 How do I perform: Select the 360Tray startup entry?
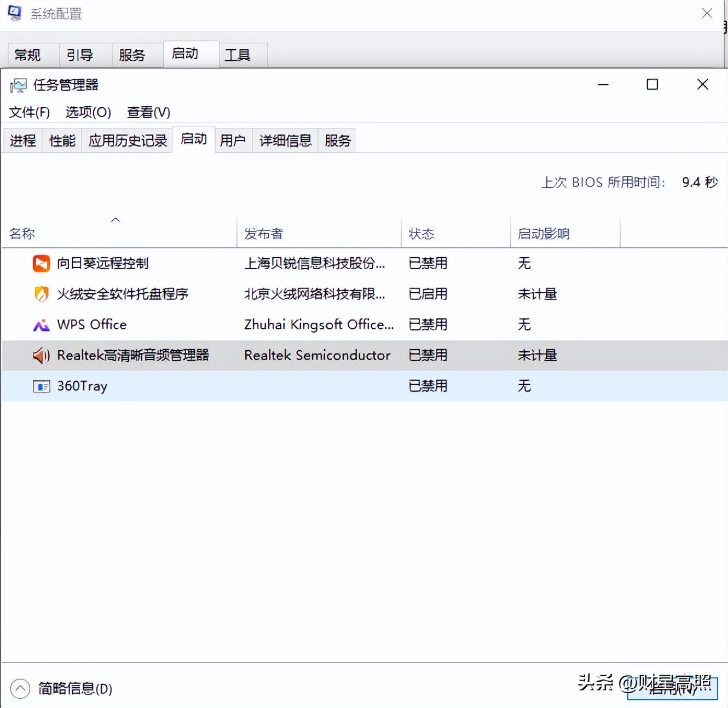click(x=219, y=386)
